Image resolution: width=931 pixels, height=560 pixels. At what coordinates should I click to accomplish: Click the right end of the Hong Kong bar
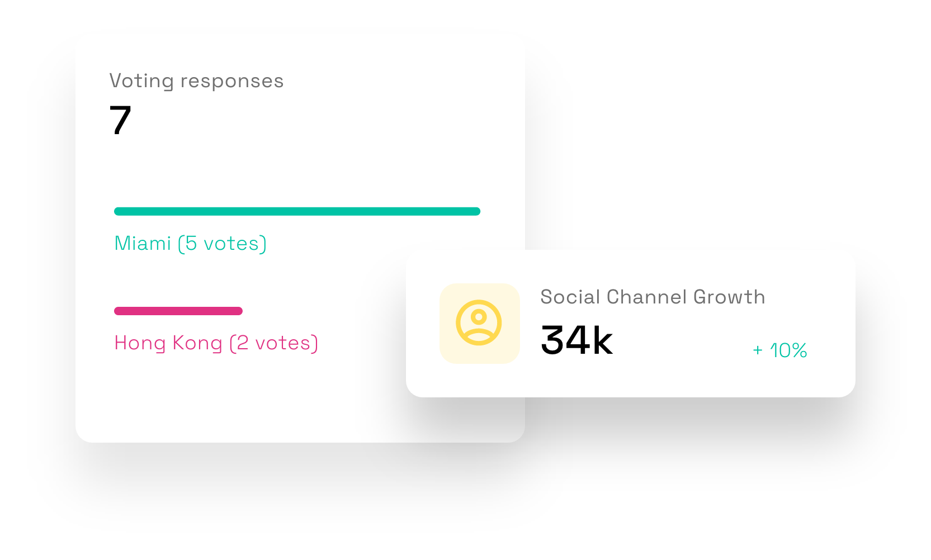[238, 311]
